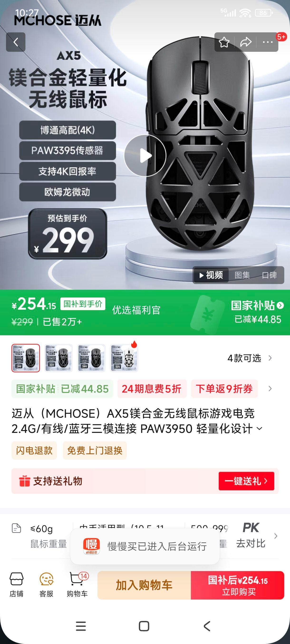The image size is (290, 644).
Task: Expand the product title with the chevron
Action: 260,429
